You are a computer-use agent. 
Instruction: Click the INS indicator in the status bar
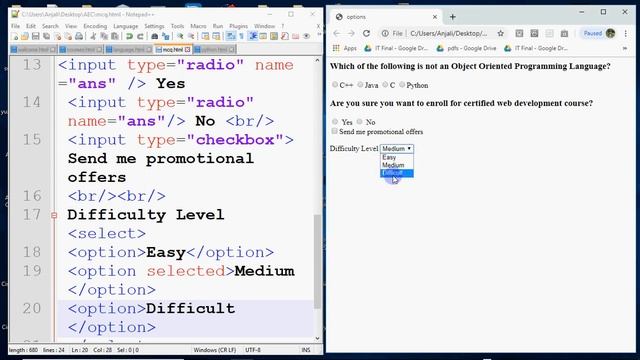pos(306,350)
